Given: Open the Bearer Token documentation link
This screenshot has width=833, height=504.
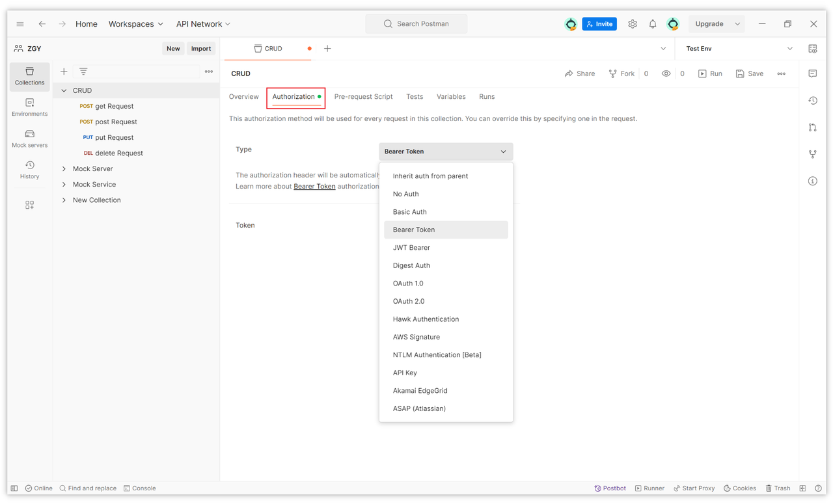Looking at the screenshot, I should click(x=314, y=187).
